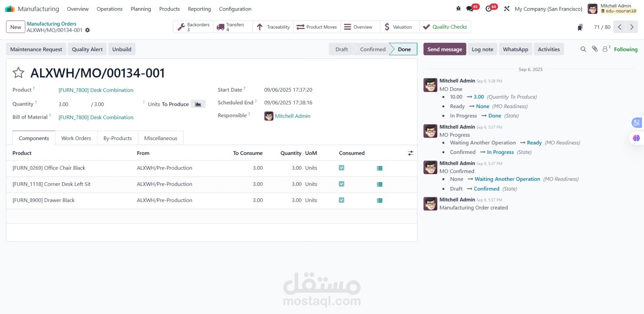Click Mitchell Admin avatar in MO Progress message
This screenshot has height=314, width=644.
[x=430, y=131]
